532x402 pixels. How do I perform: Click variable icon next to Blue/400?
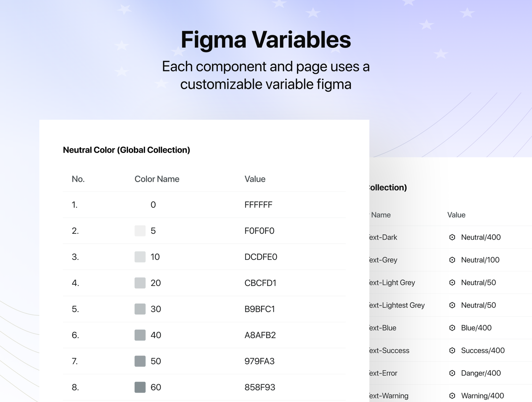pos(452,328)
